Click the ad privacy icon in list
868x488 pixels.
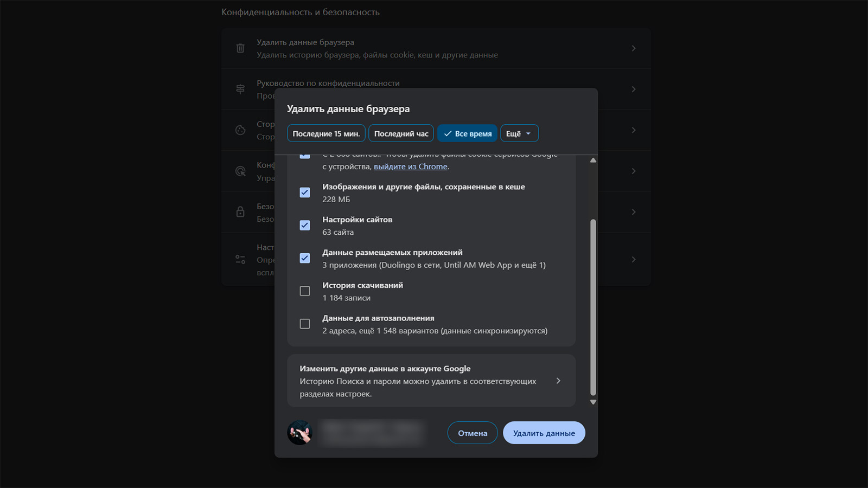point(240,171)
